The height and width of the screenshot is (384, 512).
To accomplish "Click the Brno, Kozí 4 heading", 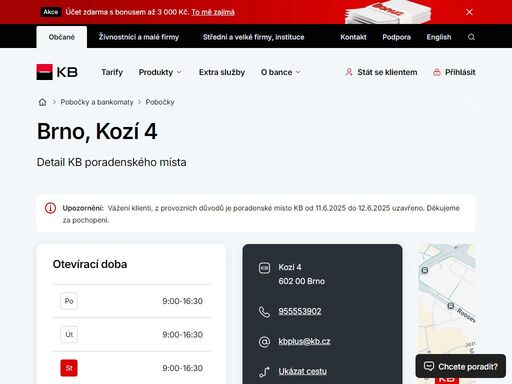I will click(x=97, y=131).
